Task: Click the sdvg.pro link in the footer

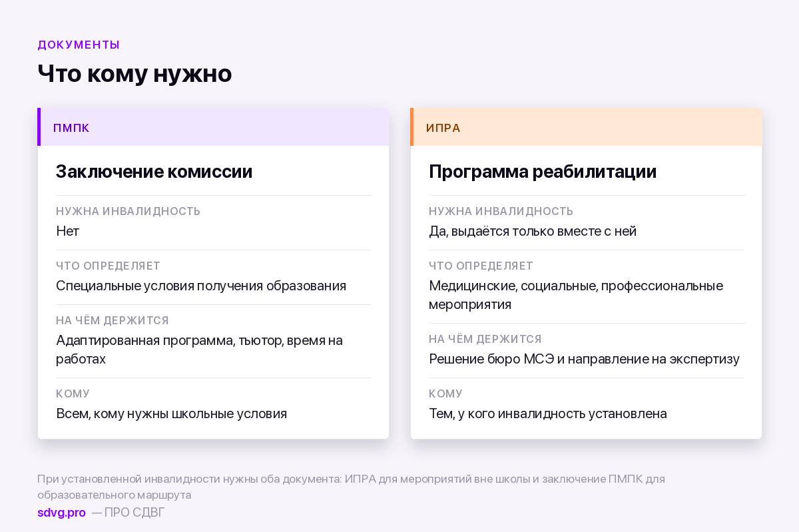Action: coord(61,513)
